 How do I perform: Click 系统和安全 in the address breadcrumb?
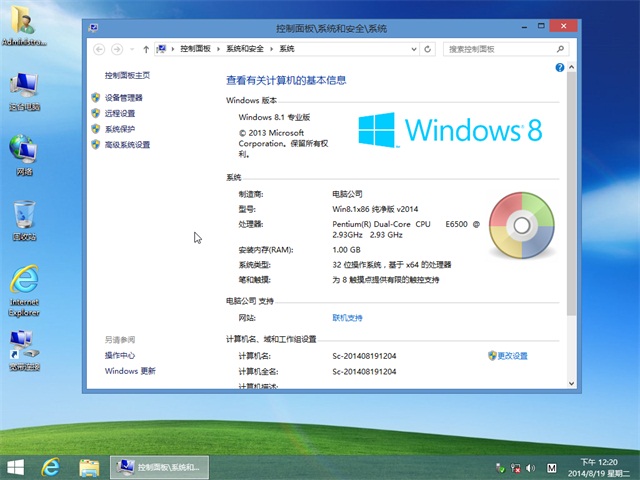click(x=245, y=49)
